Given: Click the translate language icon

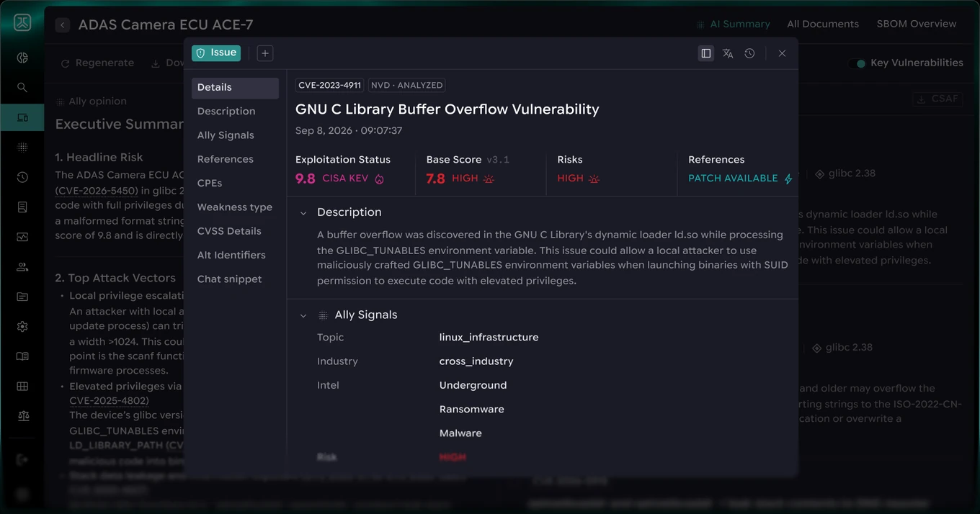Looking at the screenshot, I should point(728,53).
